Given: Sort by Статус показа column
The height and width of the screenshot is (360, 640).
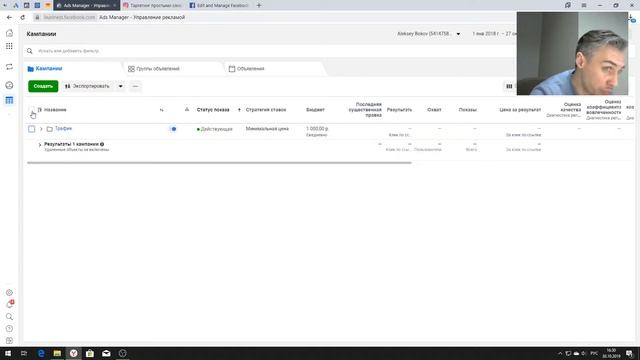Looking at the screenshot, I should (213, 110).
